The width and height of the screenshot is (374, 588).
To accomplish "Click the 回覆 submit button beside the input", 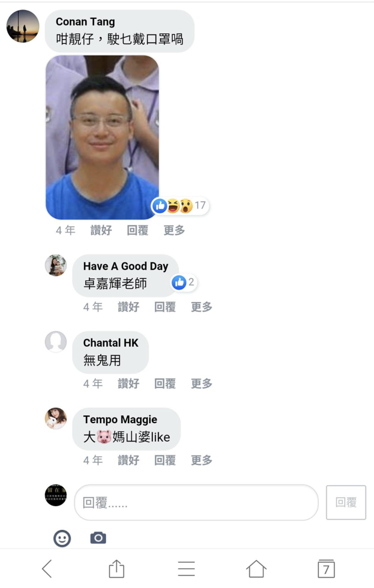I will 346,502.
